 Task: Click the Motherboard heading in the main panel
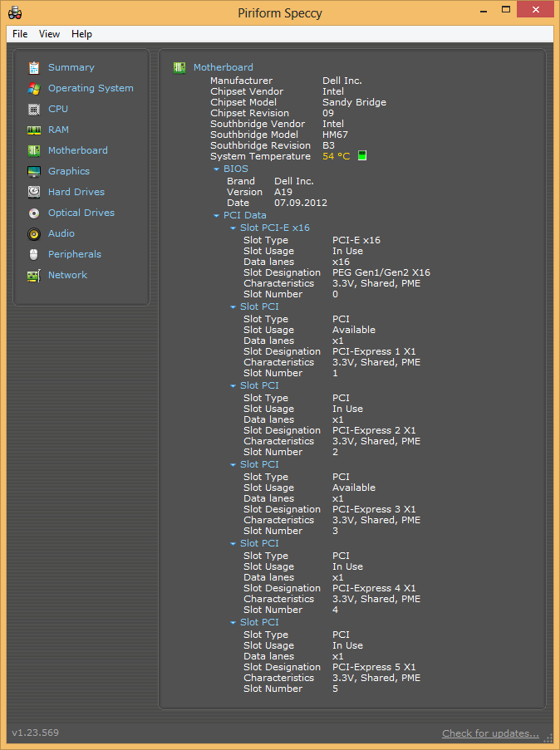coord(223,67)
